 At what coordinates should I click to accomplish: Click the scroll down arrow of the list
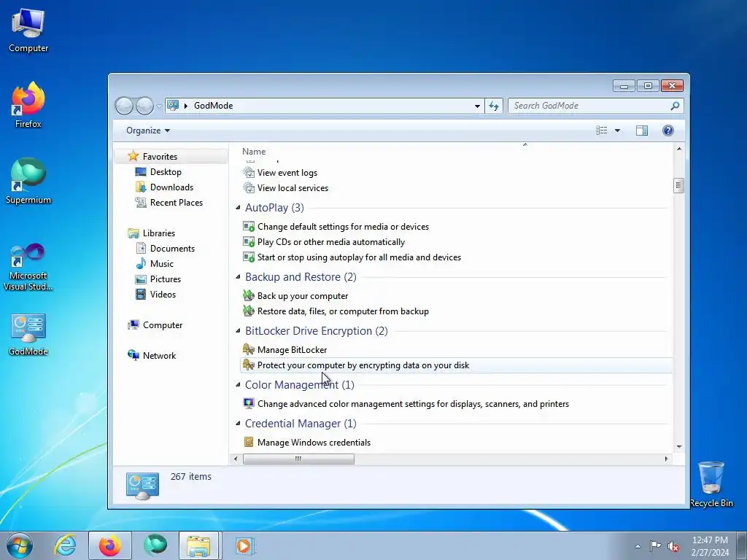click(679, 447)
